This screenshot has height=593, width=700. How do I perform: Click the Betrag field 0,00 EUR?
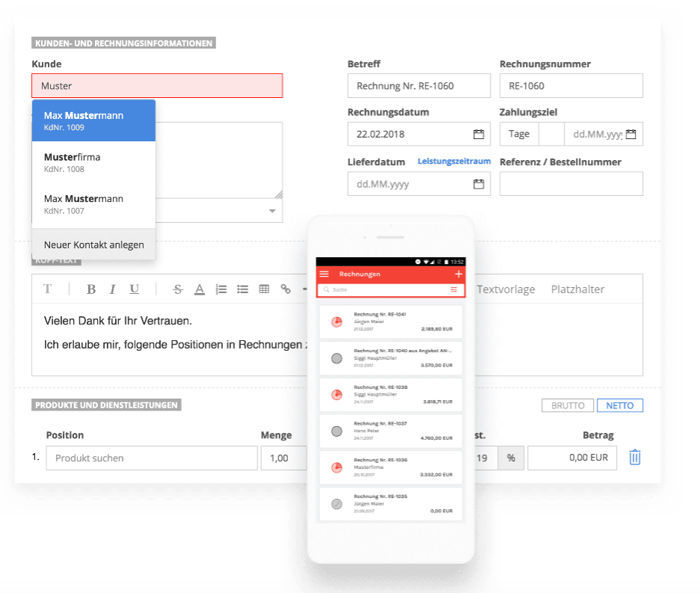pos(572,458)
